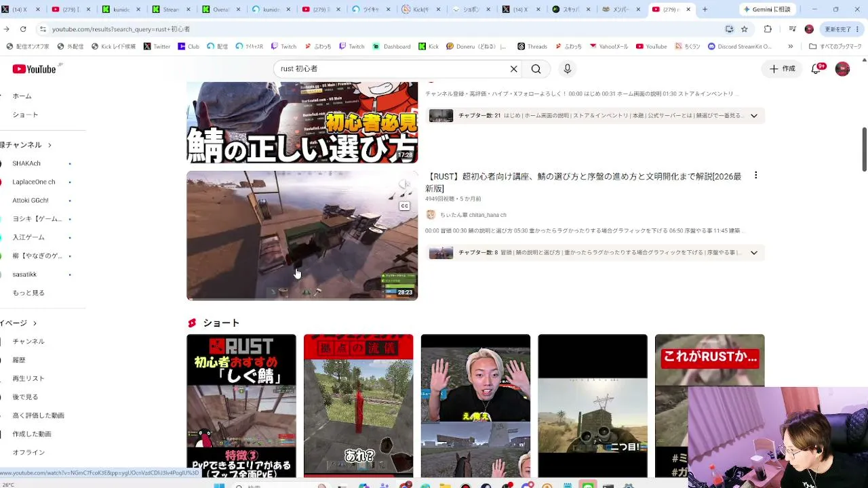Image resolution: width=868 pixels, height=488 pixels.
Task: Open the すべてのブックマーク folder
Action: point(835,47)
